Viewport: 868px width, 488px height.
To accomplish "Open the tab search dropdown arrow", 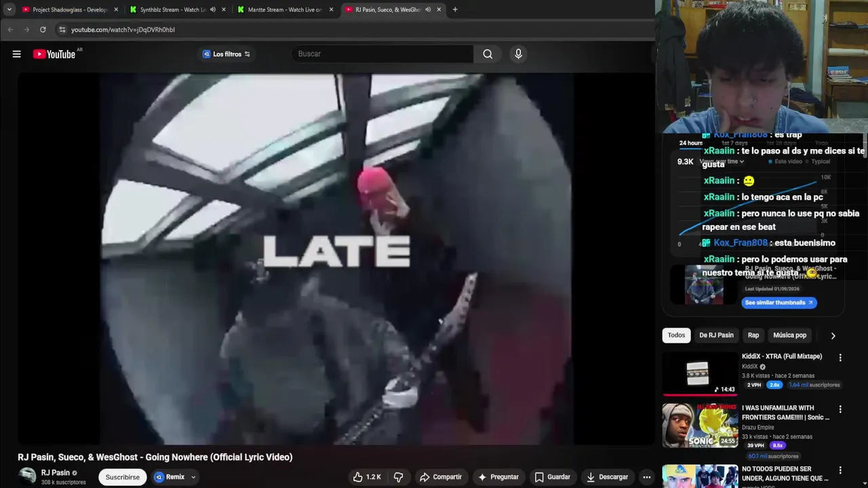I will pyautogui.click(x=9, y=9).
